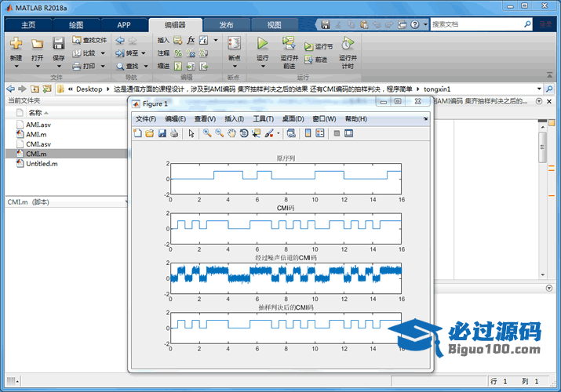Collapse the ribbon with the arrow at right
The image size is (561, 392).
549,74
